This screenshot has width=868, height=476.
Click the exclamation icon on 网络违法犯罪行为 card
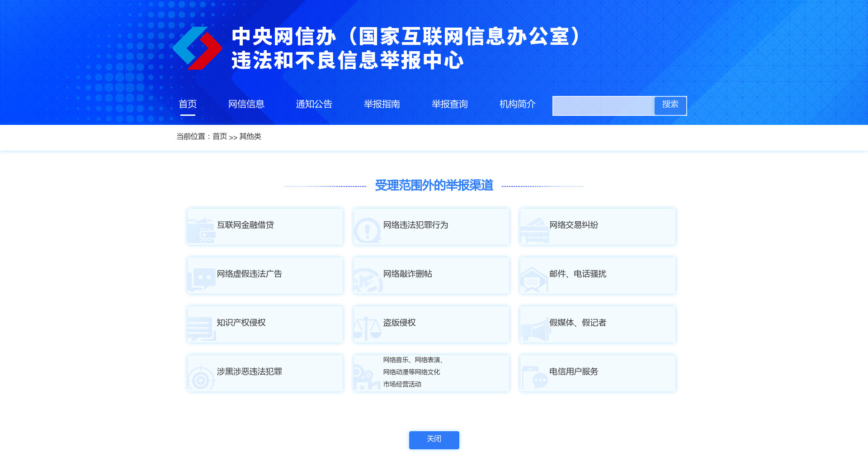pos(368,230)
